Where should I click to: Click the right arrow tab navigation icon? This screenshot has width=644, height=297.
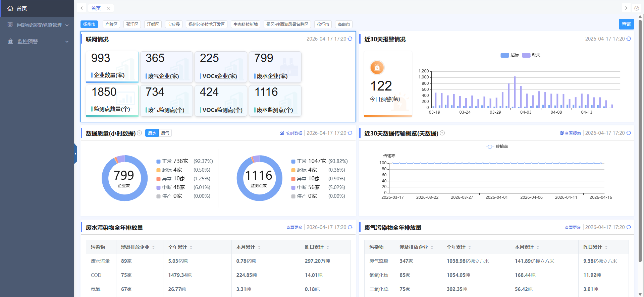click(626, 8)
